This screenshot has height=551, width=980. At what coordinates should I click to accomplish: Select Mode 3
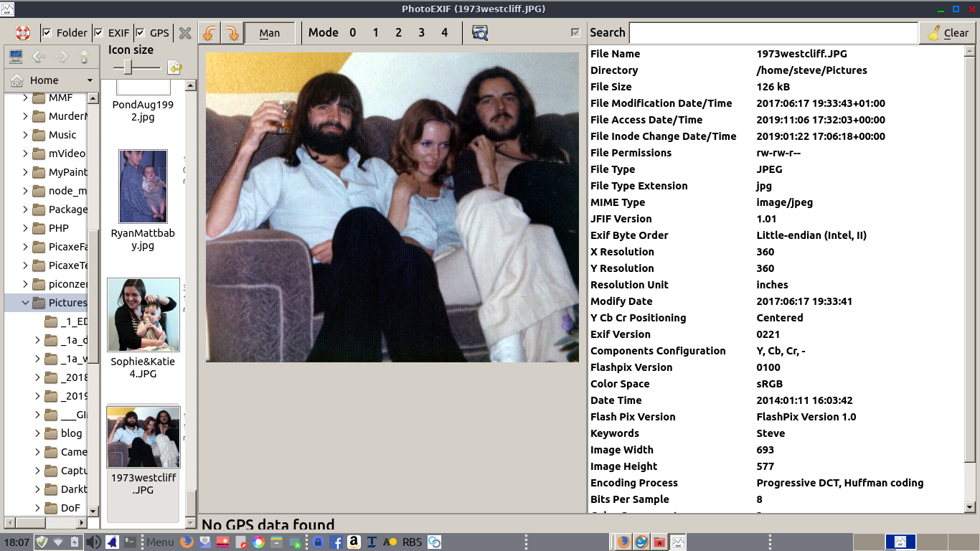421,32
